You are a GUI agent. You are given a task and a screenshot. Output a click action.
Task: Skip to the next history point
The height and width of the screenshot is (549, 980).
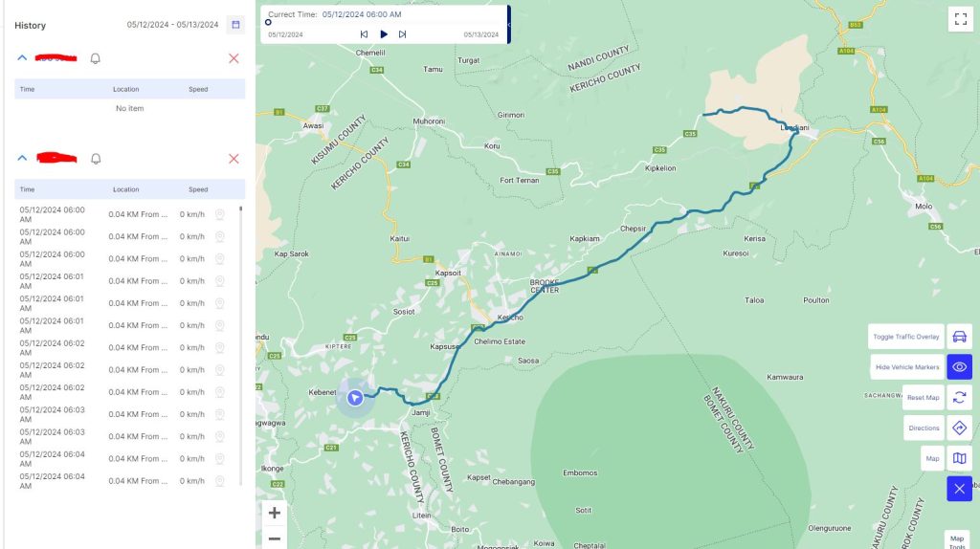coord(403,34)
